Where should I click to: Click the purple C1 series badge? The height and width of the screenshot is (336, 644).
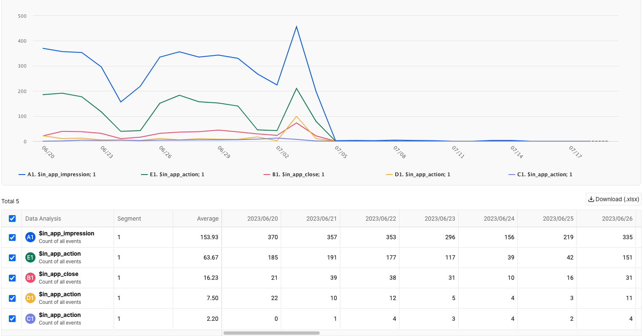coord(30,319)
